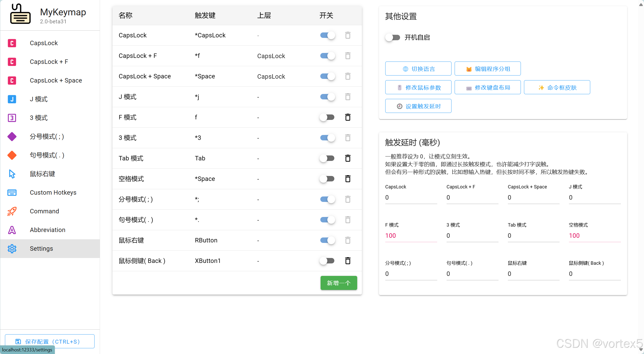
Task: Click the F 模式 delay field showing 100
Action: 411,236
